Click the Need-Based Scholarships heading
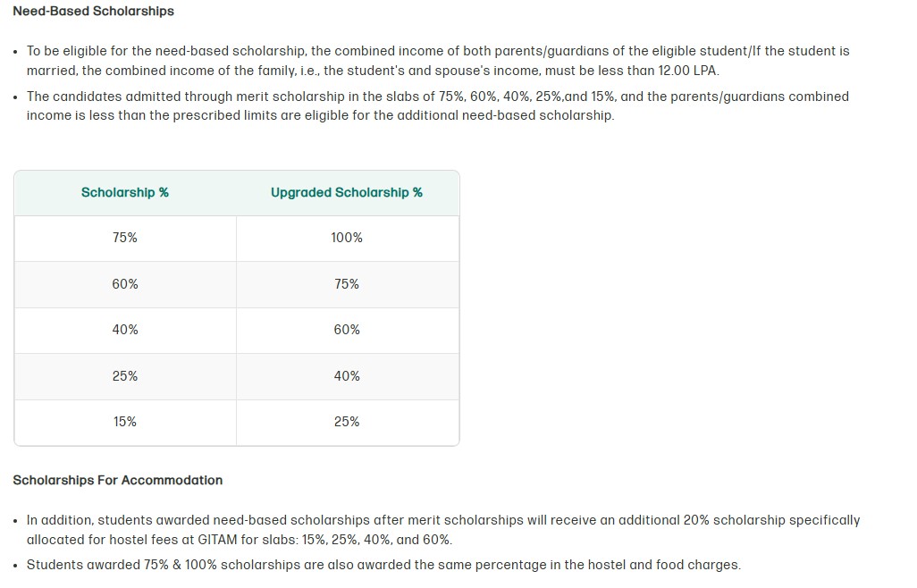917x588 pixels. (x=94, y=11)
